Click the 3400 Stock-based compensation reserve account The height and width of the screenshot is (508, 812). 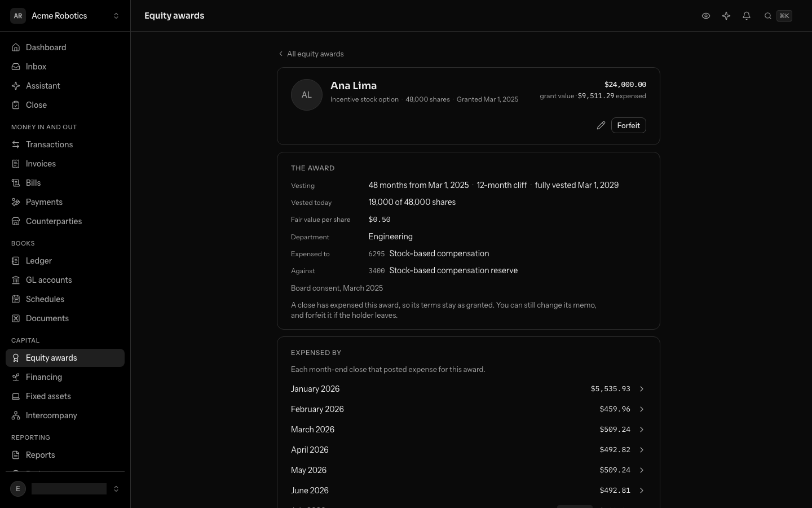[443, 270]
